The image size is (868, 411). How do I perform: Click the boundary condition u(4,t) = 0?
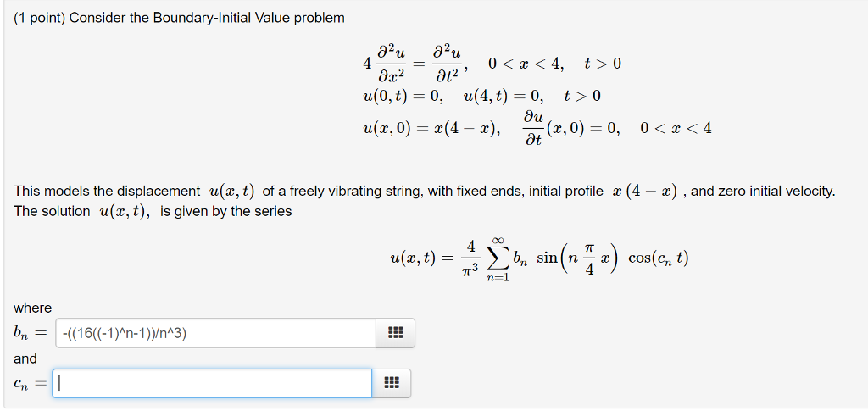click(504, 97)
